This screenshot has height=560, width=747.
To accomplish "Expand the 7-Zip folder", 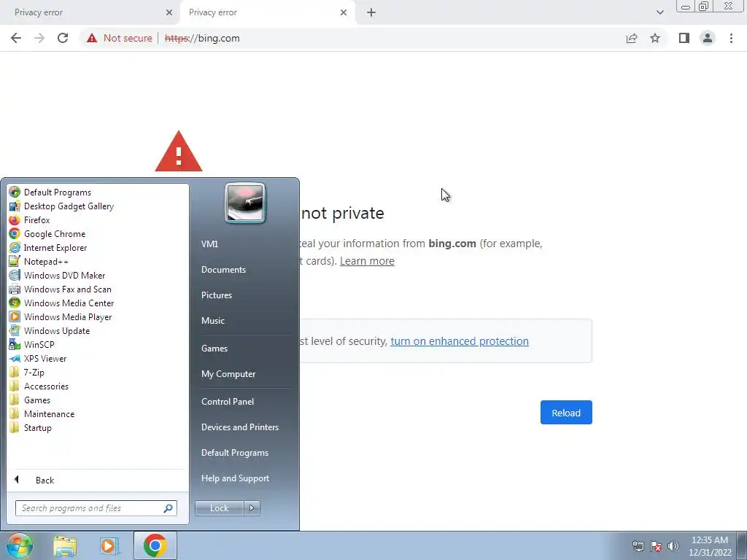I will pyautogui.click(x=98, y=373).
